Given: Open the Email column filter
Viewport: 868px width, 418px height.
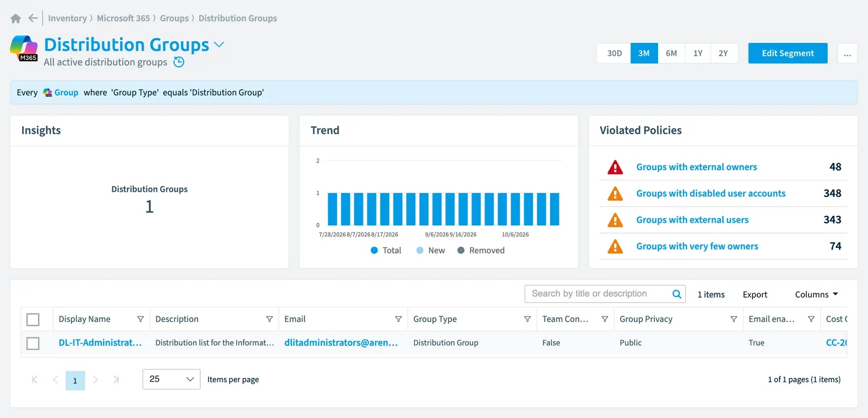Looking at the screenshot, I should 398,319.
